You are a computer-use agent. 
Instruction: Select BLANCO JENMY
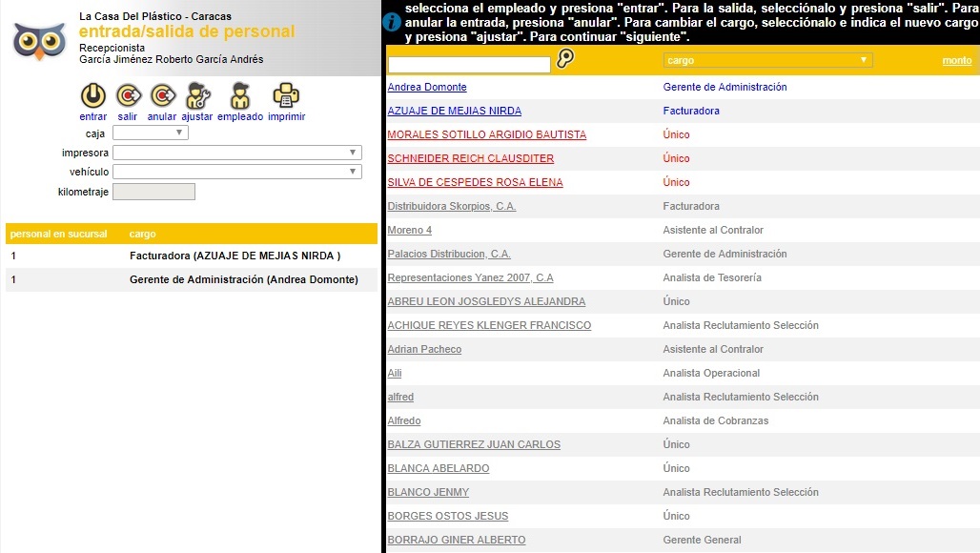(428, 492)
